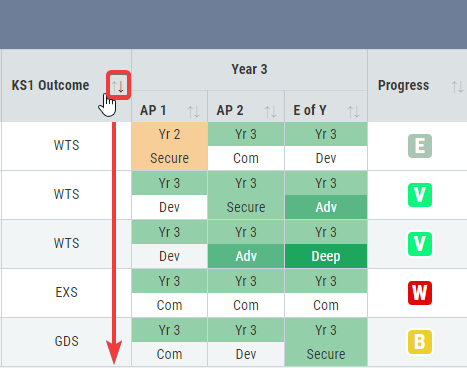Select the orange Yr 2 Secure cell
Image resolution: width=467 pixels, height=368 pixels.
[169, 146]
